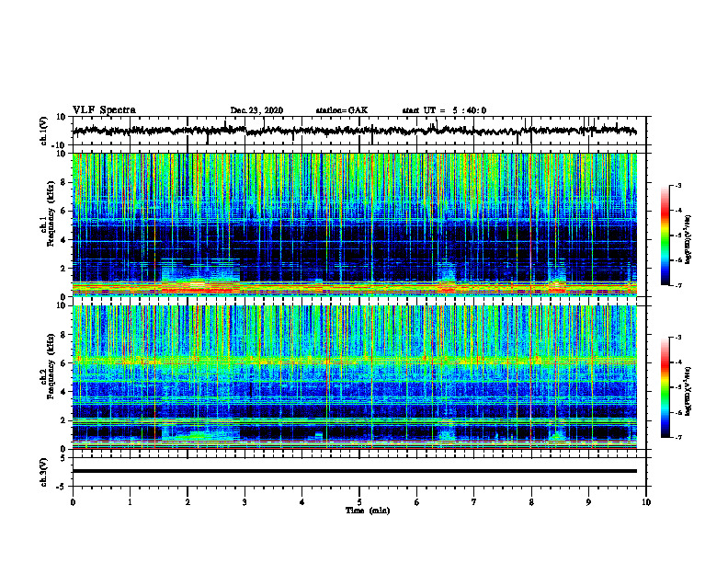Click time axis tick label "3"
Image resolution: width=728 pixels, height=563 pixels.
245,502
